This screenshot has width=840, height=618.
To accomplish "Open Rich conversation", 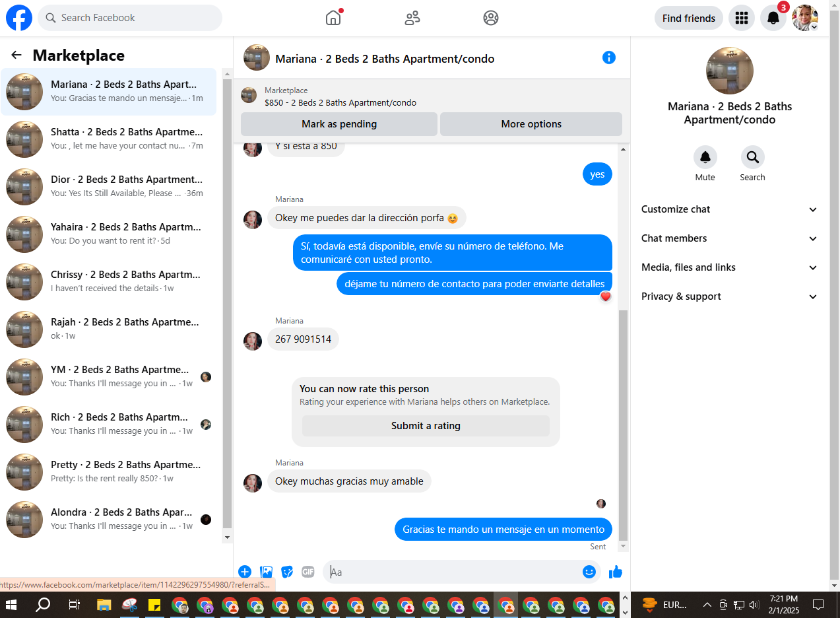I will [109, 425].
